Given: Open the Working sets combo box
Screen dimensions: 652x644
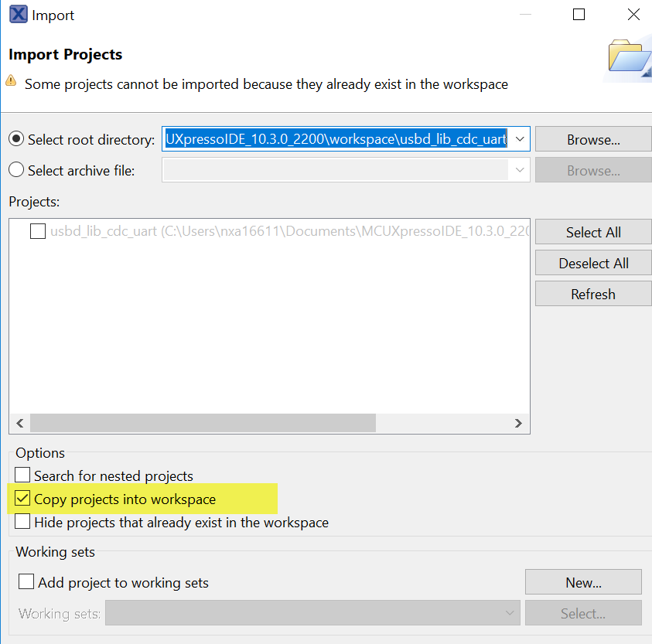Looking at the screenshot, I should (312, 613).
